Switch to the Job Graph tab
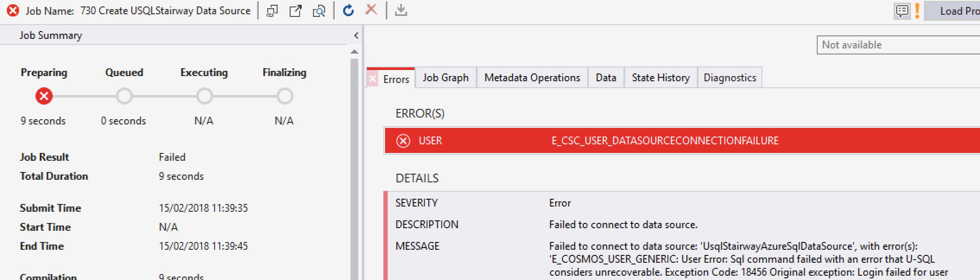980x280 pixels. pos(446,78)
